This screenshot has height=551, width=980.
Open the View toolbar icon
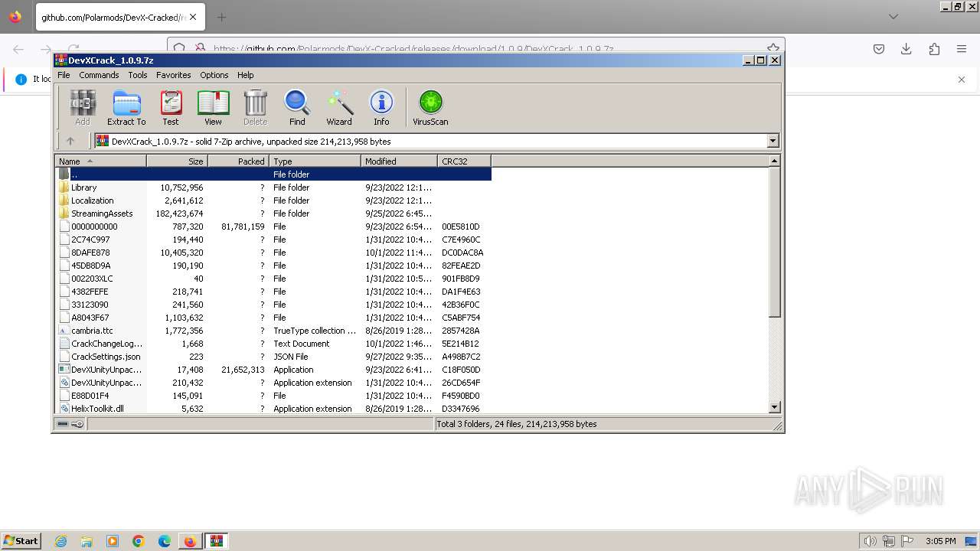(213, 106)
